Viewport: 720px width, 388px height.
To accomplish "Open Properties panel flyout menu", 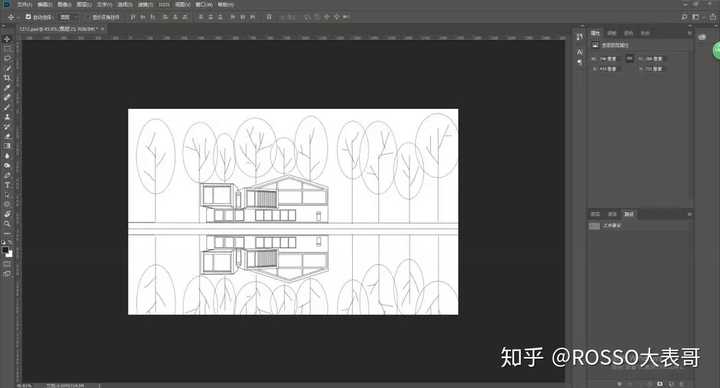I will (689, 33).
